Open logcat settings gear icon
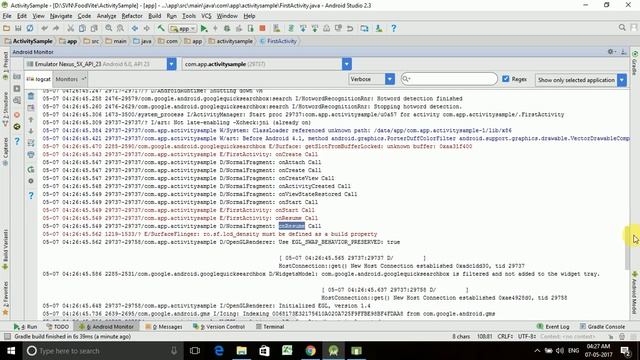Viewport: 640px width, 360px height. [31, 181]
